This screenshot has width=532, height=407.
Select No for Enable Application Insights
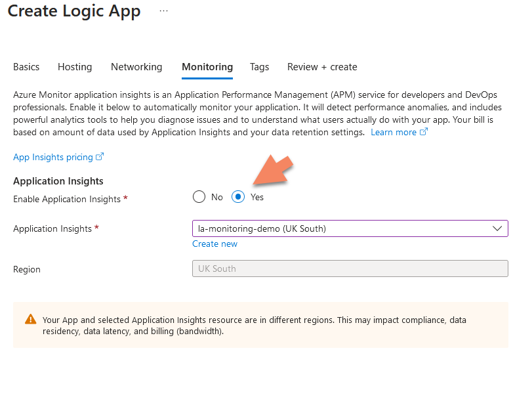[199, 197]
